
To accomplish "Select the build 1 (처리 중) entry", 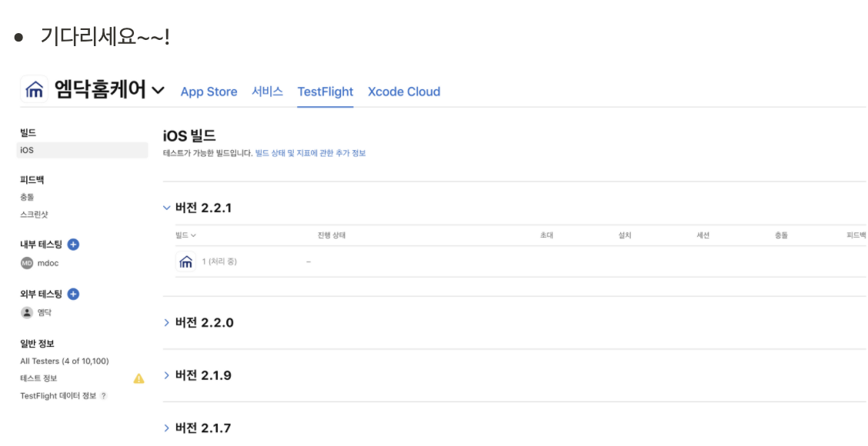I will tap(219, 261).
